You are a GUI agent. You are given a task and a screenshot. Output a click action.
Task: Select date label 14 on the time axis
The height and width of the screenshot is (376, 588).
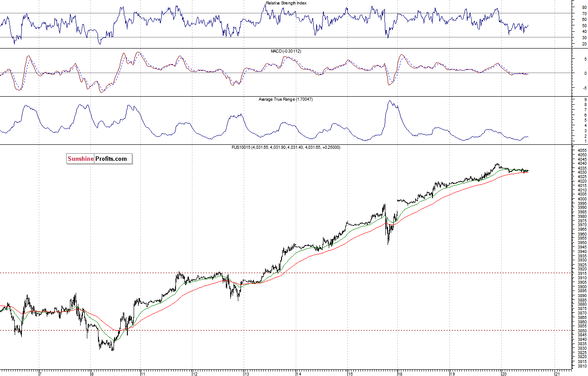click(298, 373)
